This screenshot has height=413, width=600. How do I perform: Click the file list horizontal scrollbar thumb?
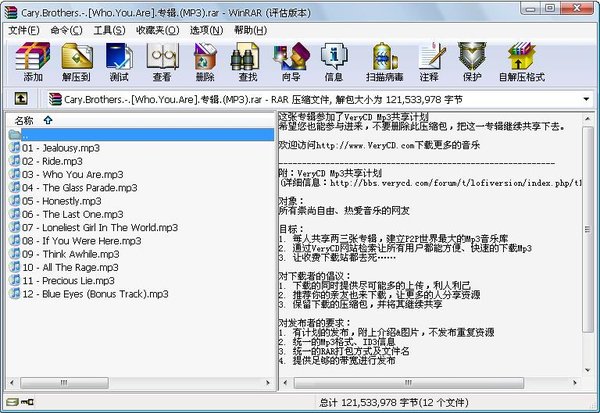pos(64,382)
